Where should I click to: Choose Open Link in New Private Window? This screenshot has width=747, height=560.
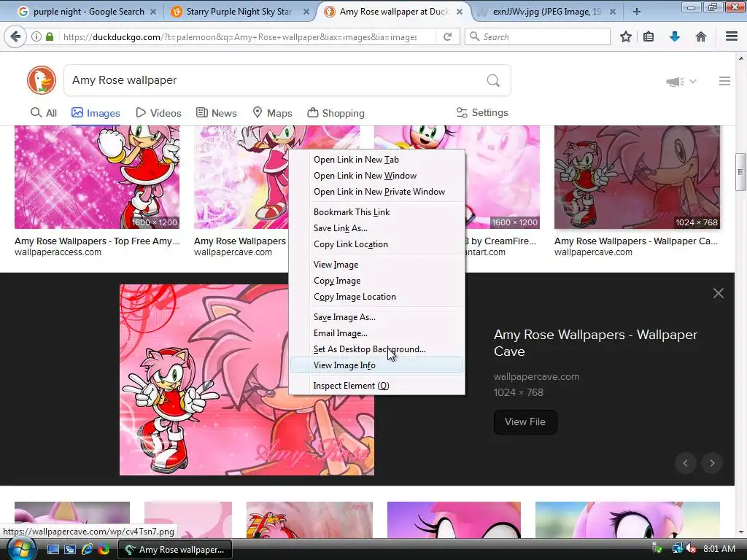376,192
